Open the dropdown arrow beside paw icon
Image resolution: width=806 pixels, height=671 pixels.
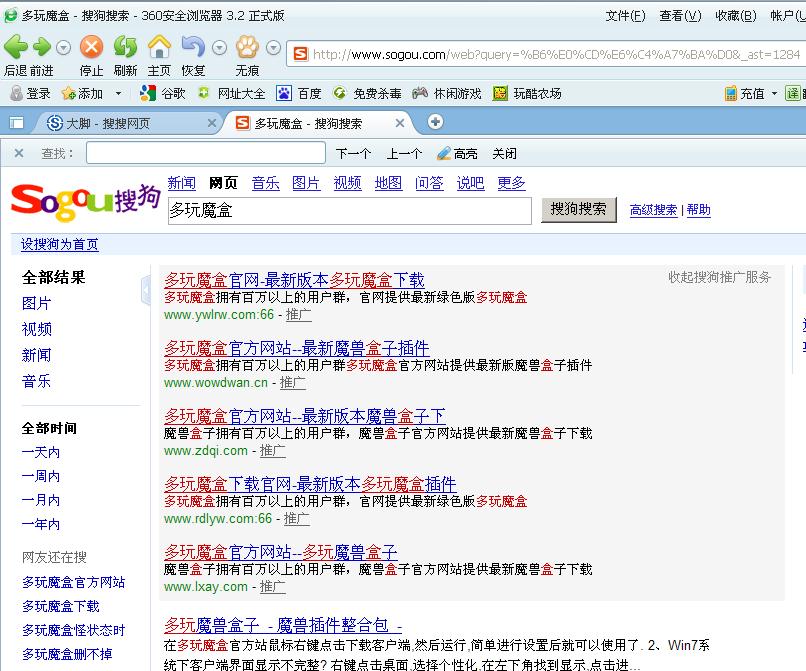click(273, 48)
